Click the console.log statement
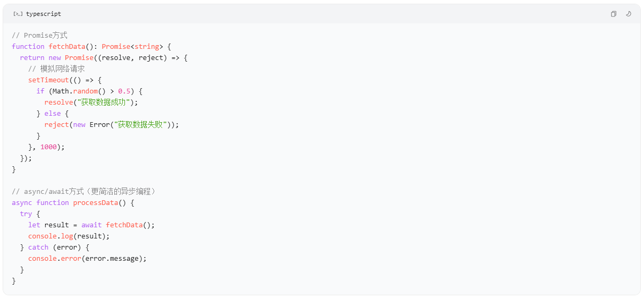 [x=69, y=236]
